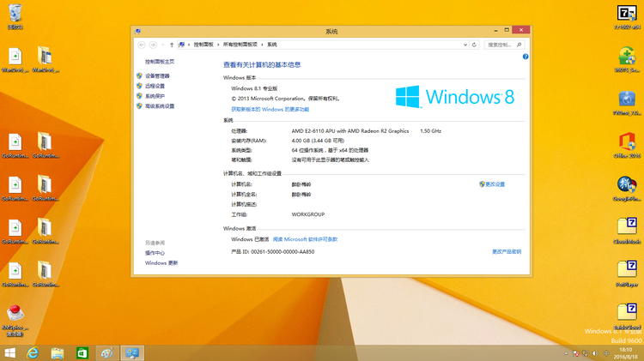
Task: Open the CloudMusic archive desktop icon
Action: (x=627, y=232)
